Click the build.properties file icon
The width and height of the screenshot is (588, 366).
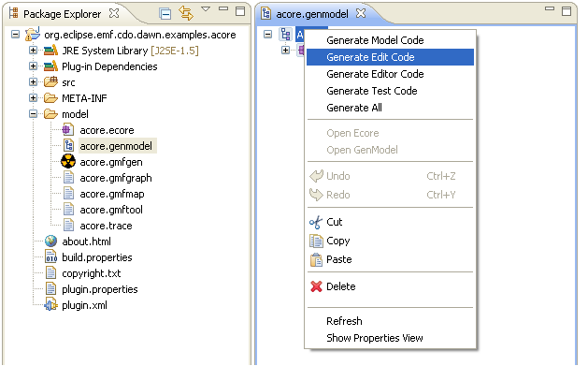click(51, 257)
